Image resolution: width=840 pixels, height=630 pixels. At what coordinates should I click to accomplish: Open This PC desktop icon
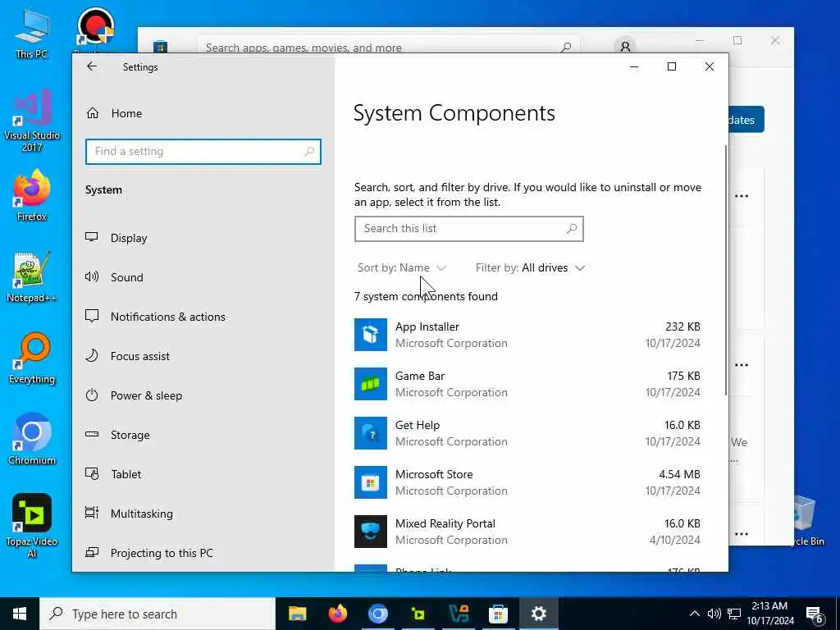[32, 33]
